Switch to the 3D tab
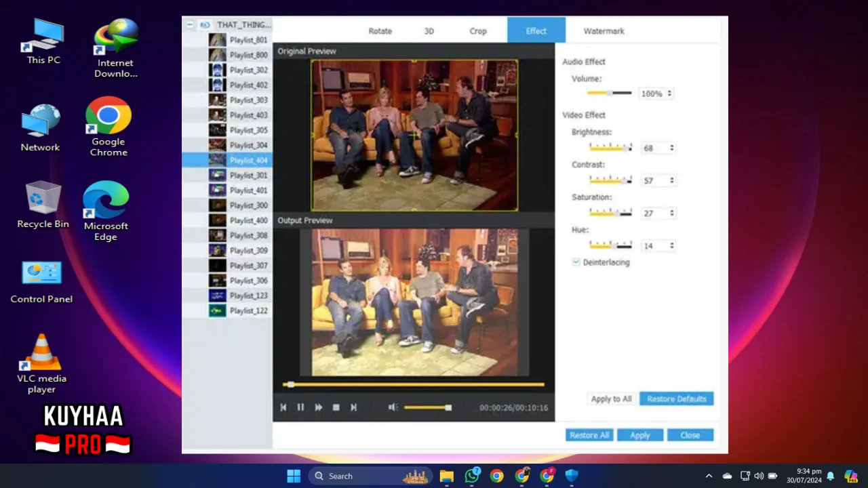 pos(429,31)
